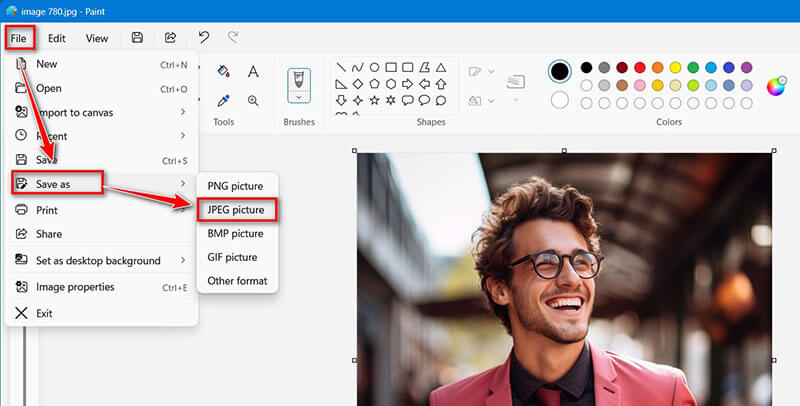800x406 pixels.
Task: Expand the Brushes dropdown arrow
Action: click(x=300, y=98)
